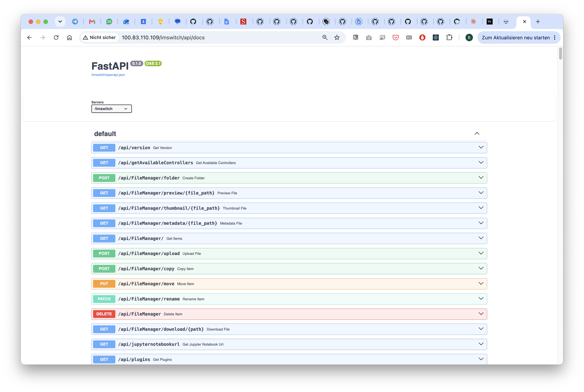Go to the browser home page

(69, 37)
